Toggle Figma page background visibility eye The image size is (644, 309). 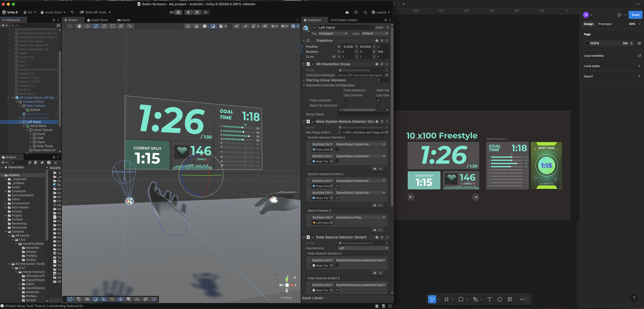[x=639, y=43]
